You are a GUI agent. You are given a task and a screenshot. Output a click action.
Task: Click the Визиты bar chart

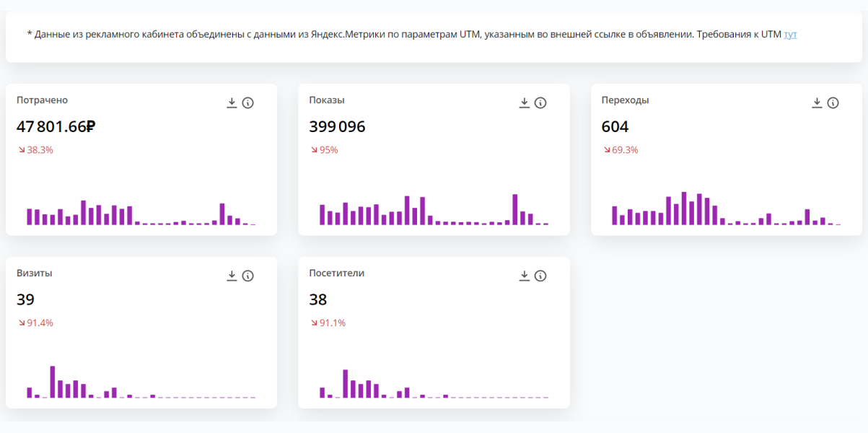(141, 382)
